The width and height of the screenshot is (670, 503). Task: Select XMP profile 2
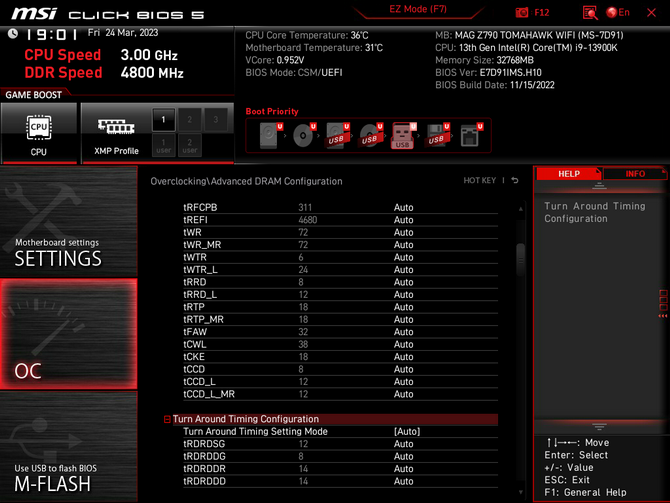coord(189,120)
